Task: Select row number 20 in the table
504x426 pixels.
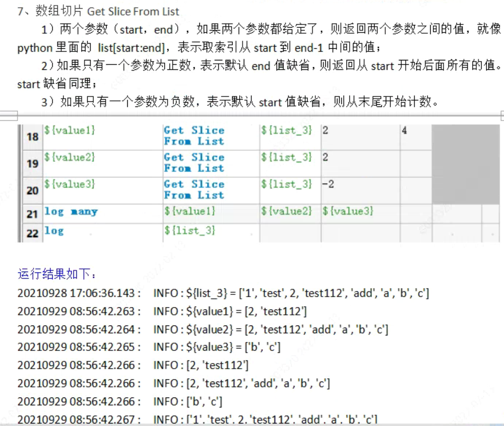Action: [33, 191]
